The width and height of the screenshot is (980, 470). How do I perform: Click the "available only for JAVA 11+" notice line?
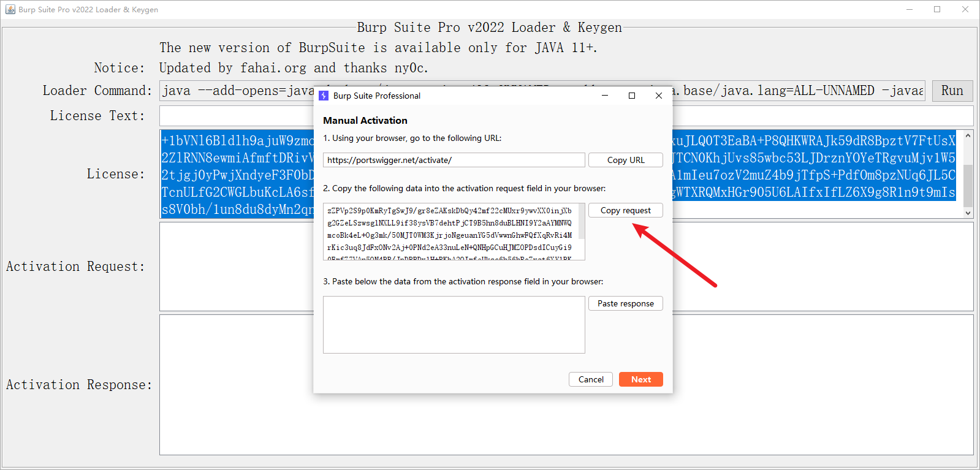[378, 48]
